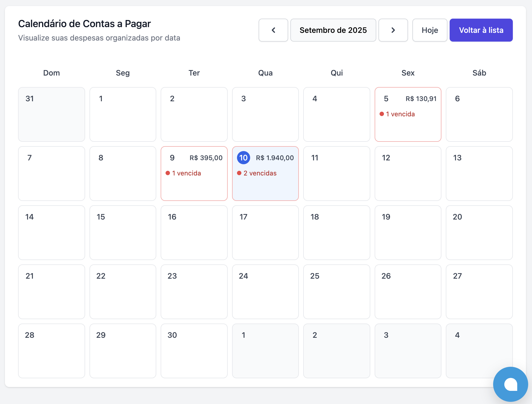Click the R$ 1.940,00 amount
The height and width of the screenshot is (404, 532).
275,158
